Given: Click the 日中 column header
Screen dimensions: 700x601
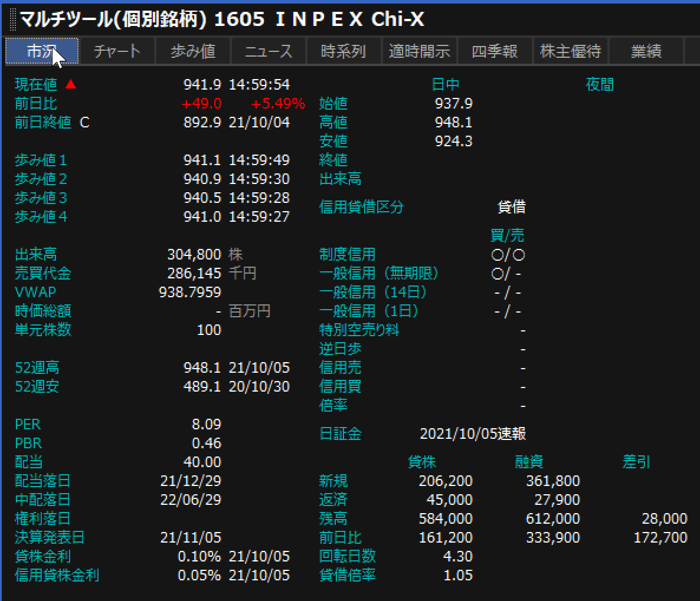Looking at the screenshot, I should [446, 84].
